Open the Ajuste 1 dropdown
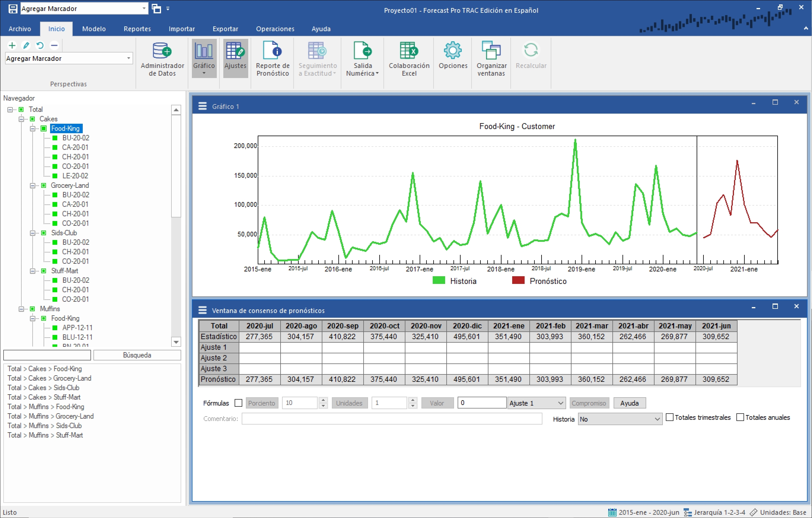 coord(536,403)
